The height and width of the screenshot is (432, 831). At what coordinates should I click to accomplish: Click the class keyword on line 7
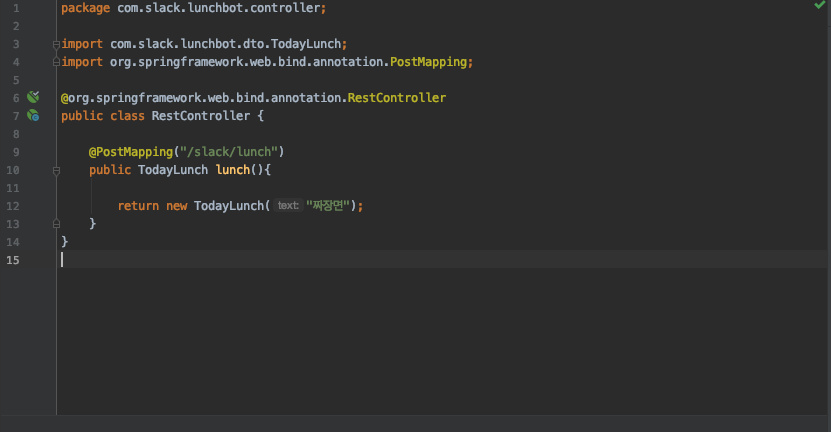coord(127,116)
